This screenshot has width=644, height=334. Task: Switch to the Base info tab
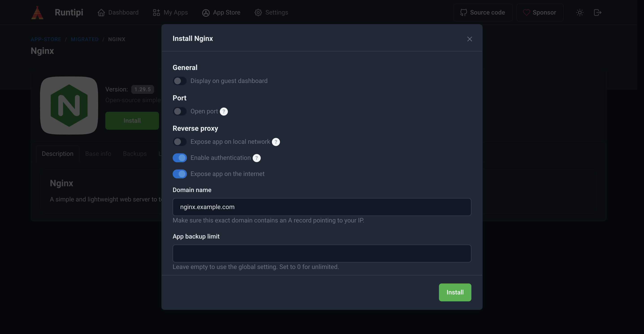point(98,154)
